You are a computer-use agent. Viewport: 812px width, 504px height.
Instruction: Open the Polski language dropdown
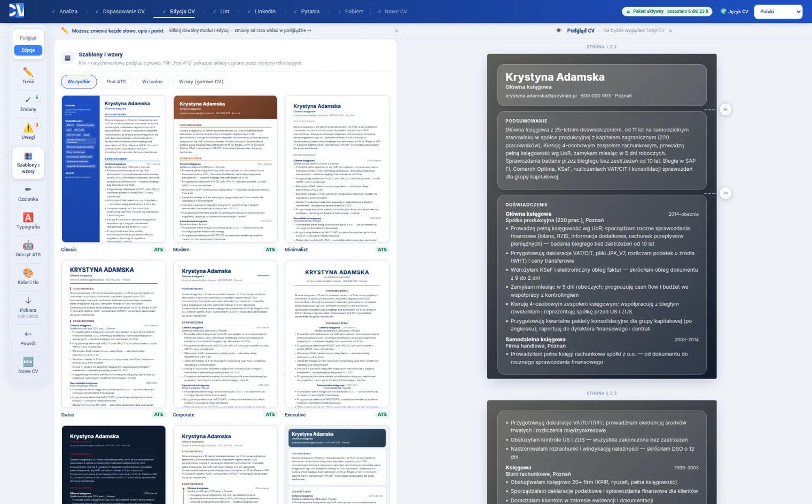pos(778,11)
